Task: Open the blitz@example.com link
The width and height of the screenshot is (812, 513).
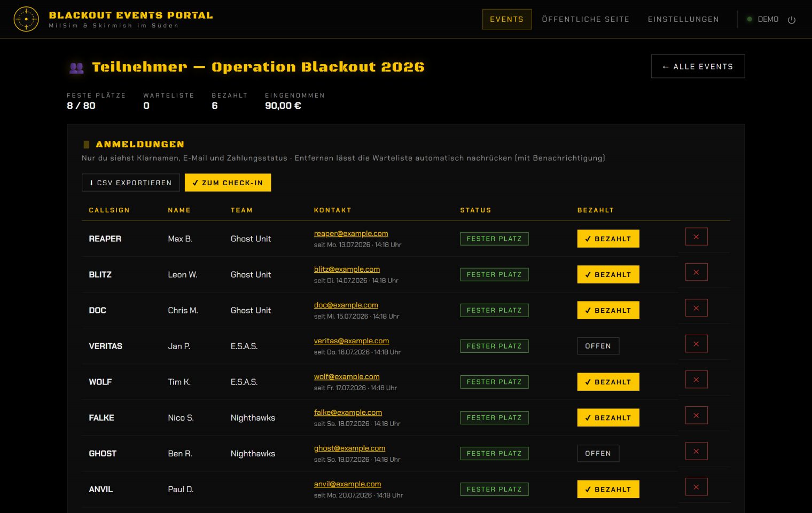Action: [x=347, y=269]
